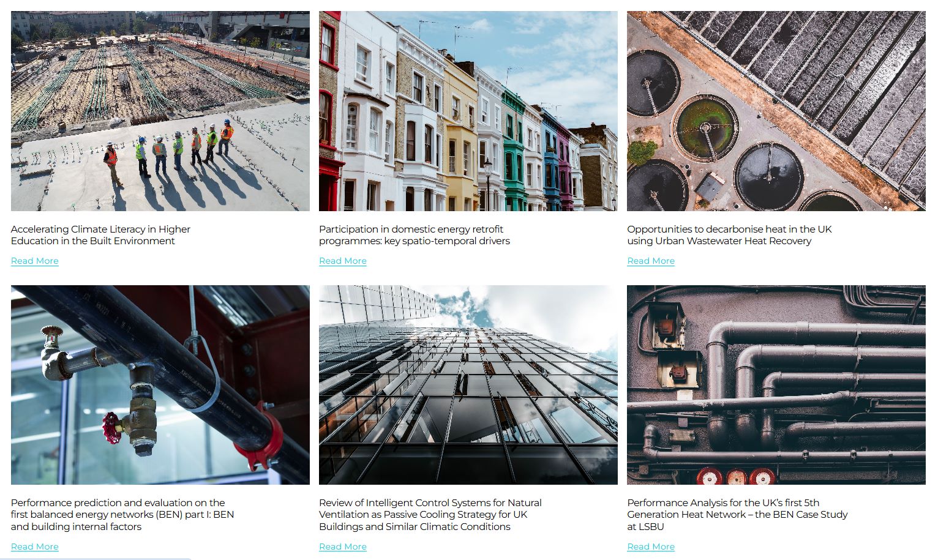The width and height of the screenshot is (938, 560).
Task: Open Performance prediction and evaluation article title
Action: click(122, 515)
